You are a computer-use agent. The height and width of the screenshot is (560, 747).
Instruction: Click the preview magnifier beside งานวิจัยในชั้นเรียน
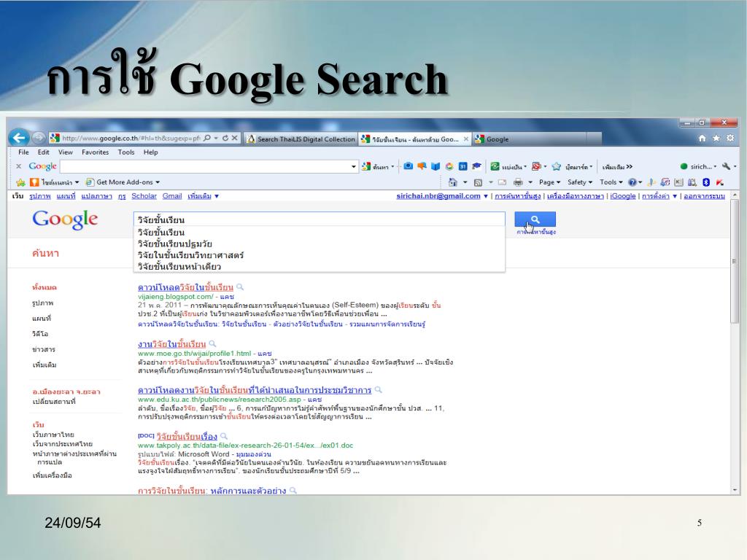coord(212,344)
